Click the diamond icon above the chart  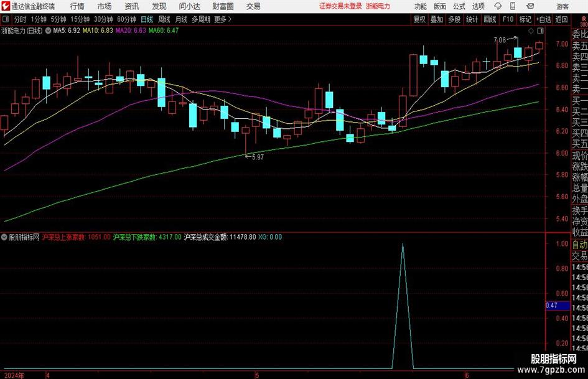pos(531,30)
